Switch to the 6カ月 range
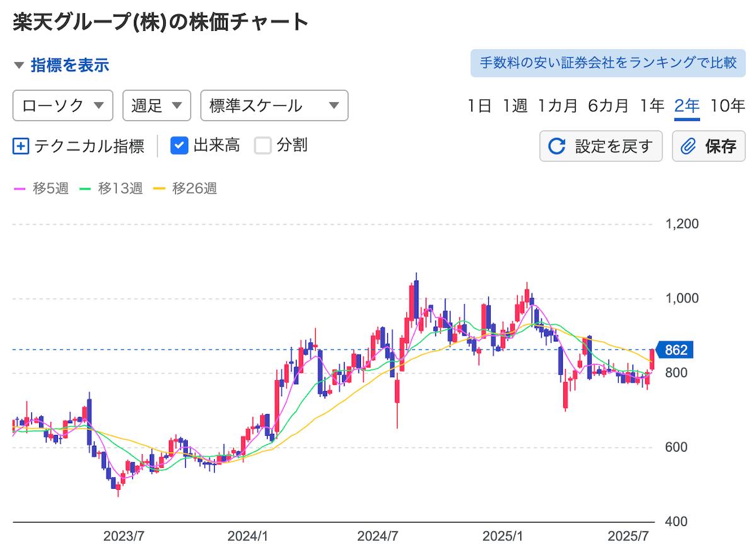The width and height of the screenshot is (756, 556). tap(608, 106)
